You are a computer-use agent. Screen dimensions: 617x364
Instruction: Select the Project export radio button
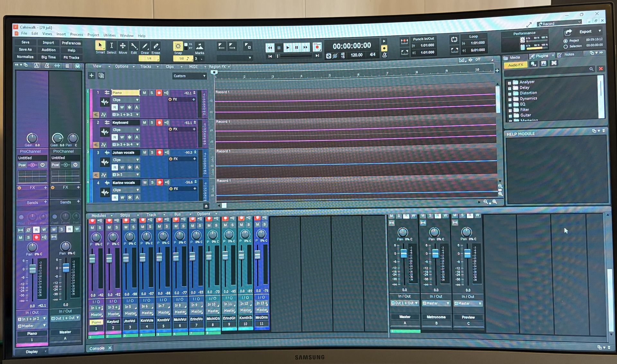[566, 41]
